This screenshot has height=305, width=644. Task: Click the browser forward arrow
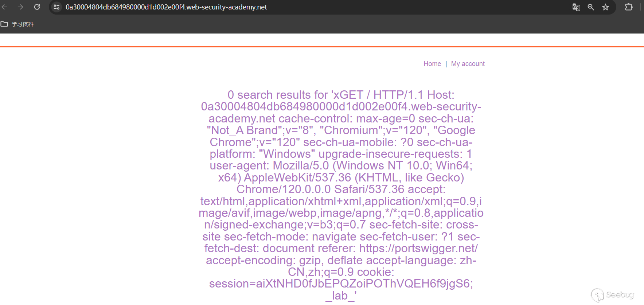point(21,7)
